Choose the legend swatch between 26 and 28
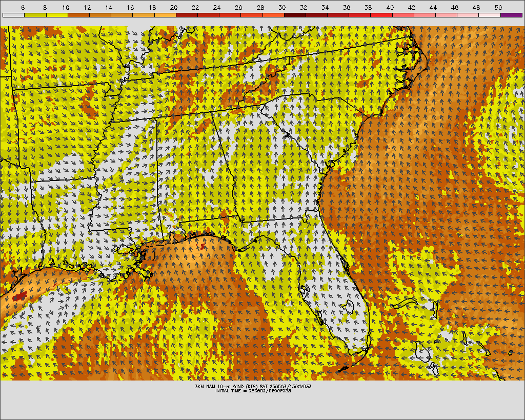The image size is (525, 420). pyautogui.click(x=252, y=15)
